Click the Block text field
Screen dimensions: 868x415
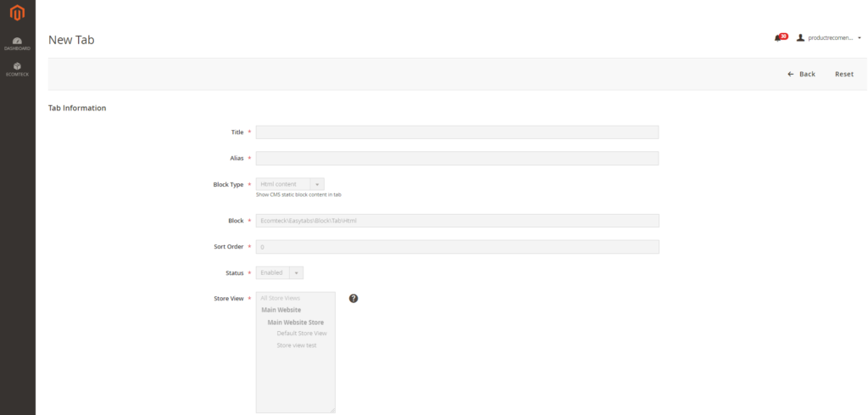coord(457,221)
